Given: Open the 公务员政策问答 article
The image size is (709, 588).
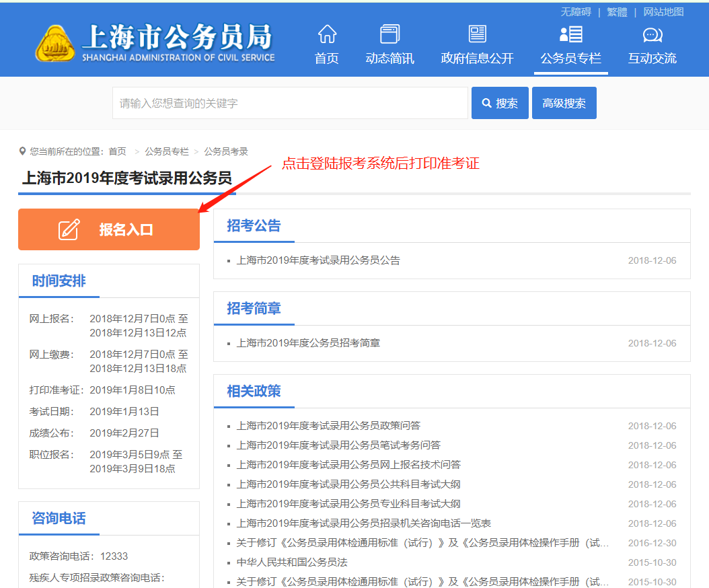Looking at the screenshot, I should click(328, 426).
